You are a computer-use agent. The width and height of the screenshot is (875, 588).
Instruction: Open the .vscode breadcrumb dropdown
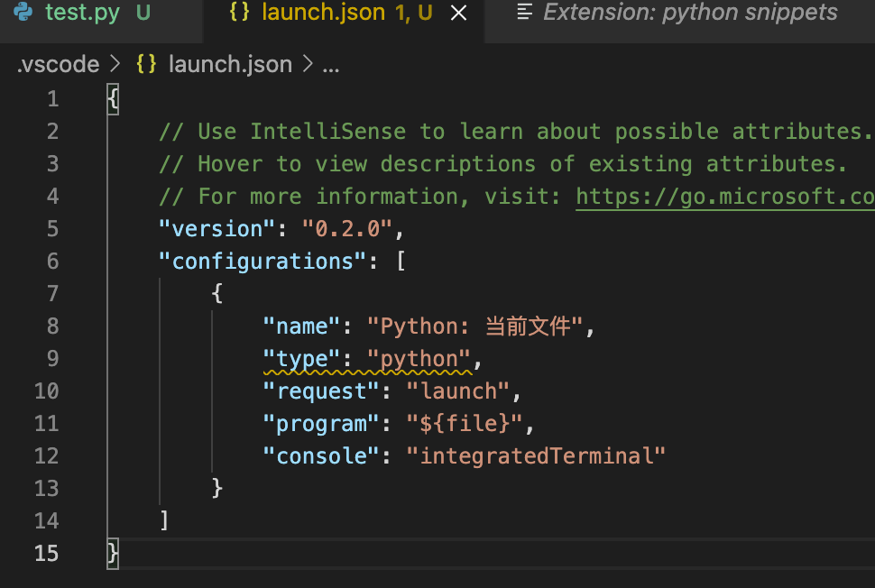coord(57,63)
